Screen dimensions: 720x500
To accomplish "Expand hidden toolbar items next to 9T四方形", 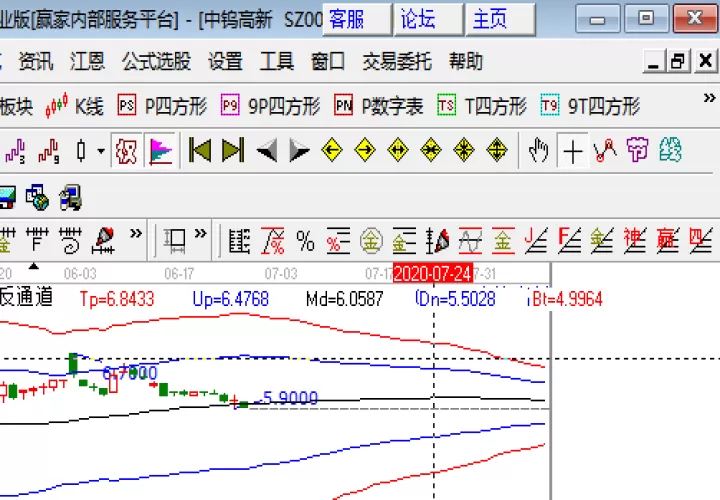I will pyautogui.click(x=709, y=98).
